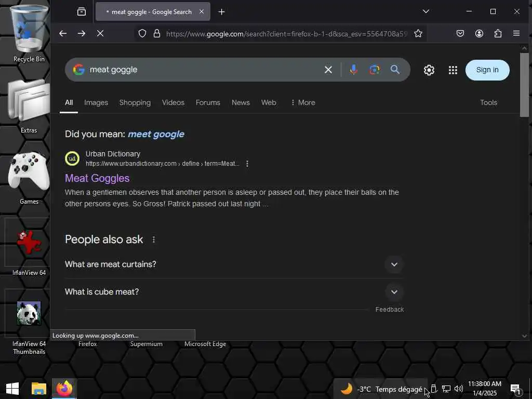Screen dimensions: 532x399
Task: Select the Extras folder on desktop
Action: tap(29, 106)
